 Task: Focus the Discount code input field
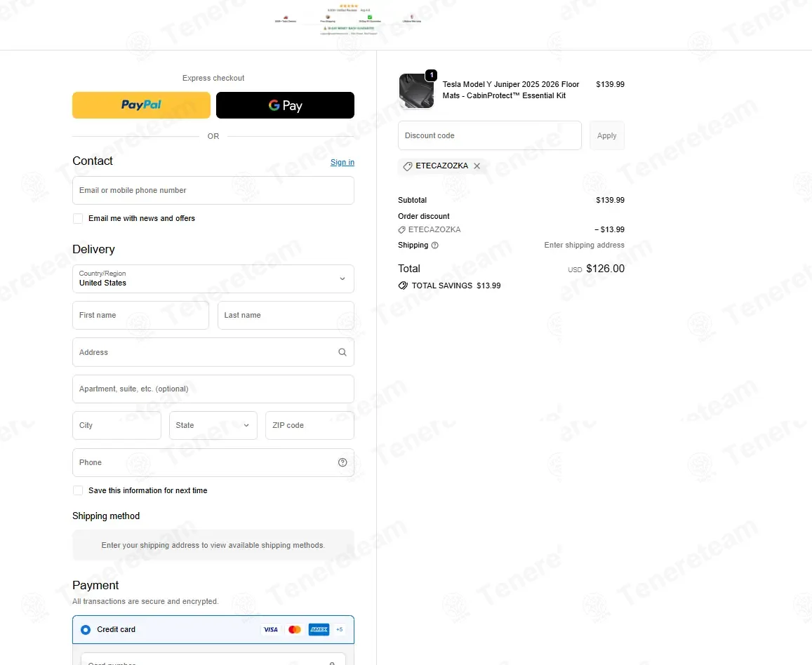tap(490, 135)
